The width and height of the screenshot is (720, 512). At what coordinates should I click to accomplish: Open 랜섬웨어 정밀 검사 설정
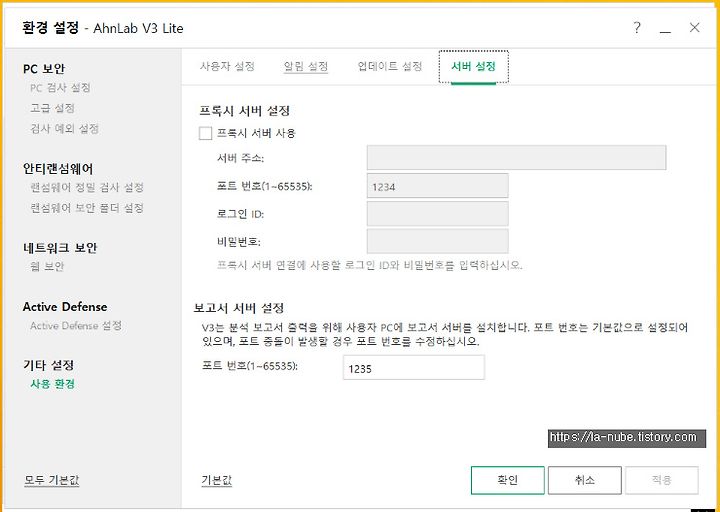87,187
